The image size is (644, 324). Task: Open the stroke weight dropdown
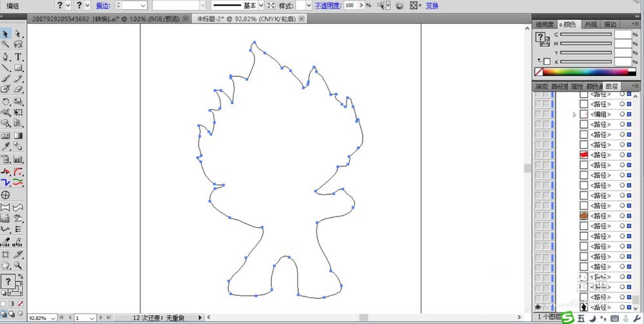[x=143, y=5]
